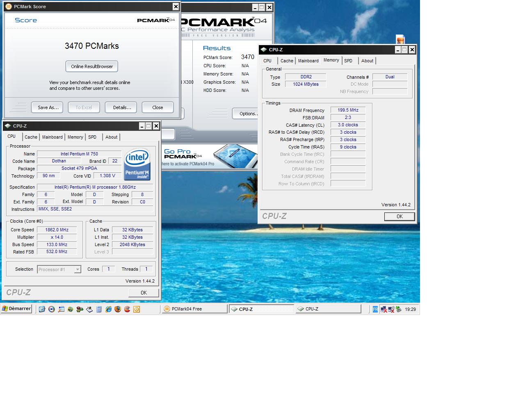The image size is (525, 420).
Task: Click the Package value Socket 479 mPGA
Action: point(79,169)
